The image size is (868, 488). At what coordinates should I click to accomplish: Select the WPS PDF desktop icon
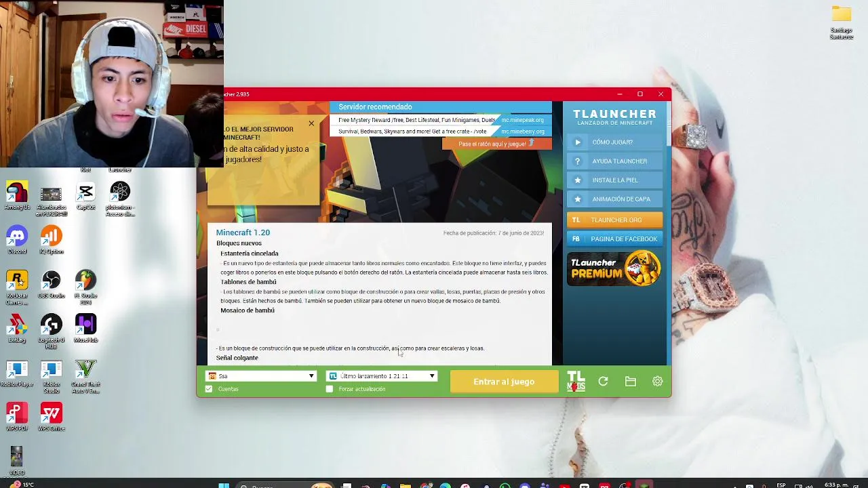[x=17, y=418]
